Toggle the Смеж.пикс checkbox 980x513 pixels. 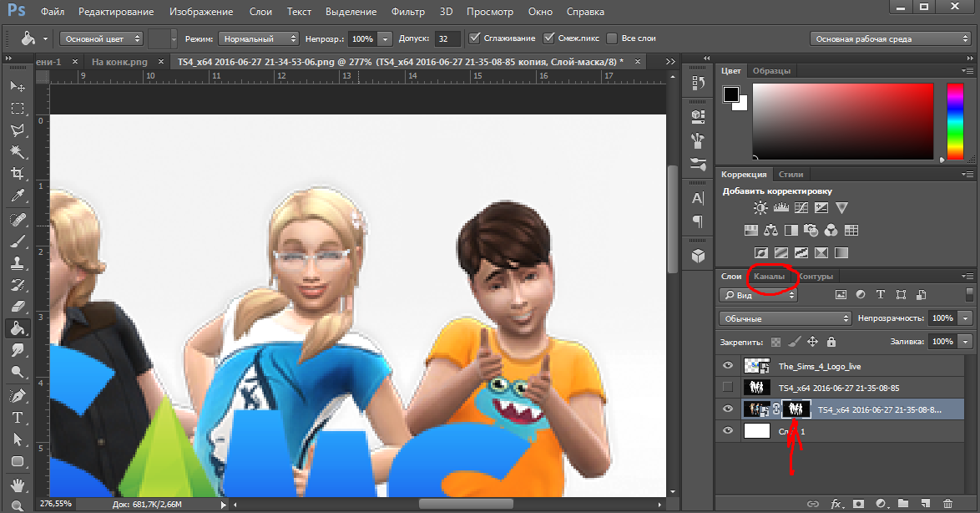[x=548, y=38]
